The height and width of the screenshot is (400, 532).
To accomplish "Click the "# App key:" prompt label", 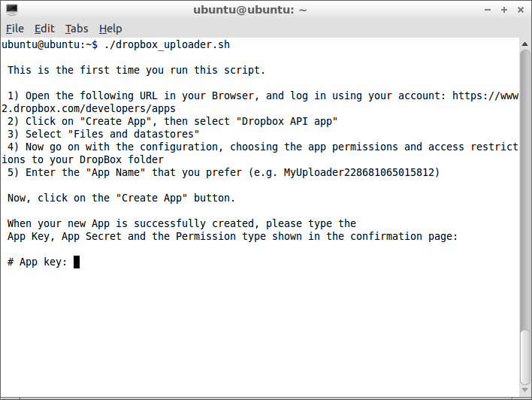I will click(38, 262).
